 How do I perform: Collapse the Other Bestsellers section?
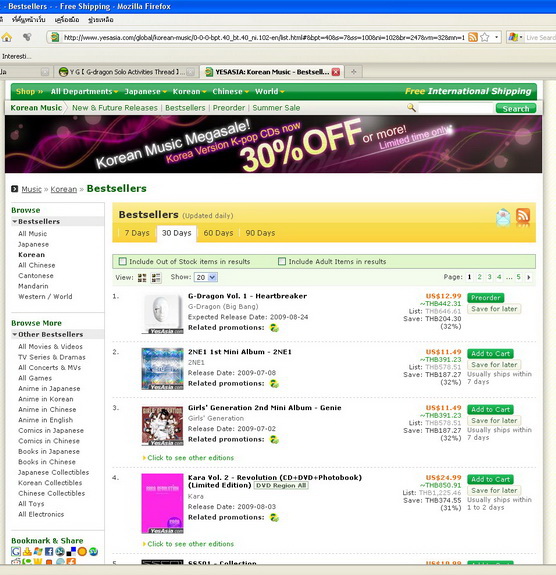click(15, 334)
